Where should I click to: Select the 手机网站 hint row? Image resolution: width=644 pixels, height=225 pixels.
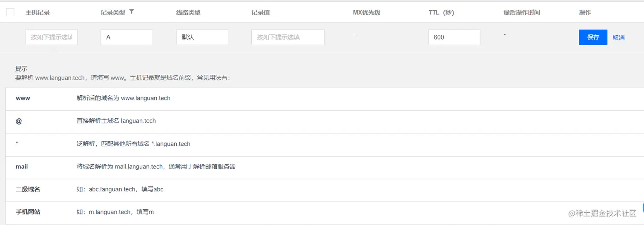pyautogui.click(x=325, y=213)
